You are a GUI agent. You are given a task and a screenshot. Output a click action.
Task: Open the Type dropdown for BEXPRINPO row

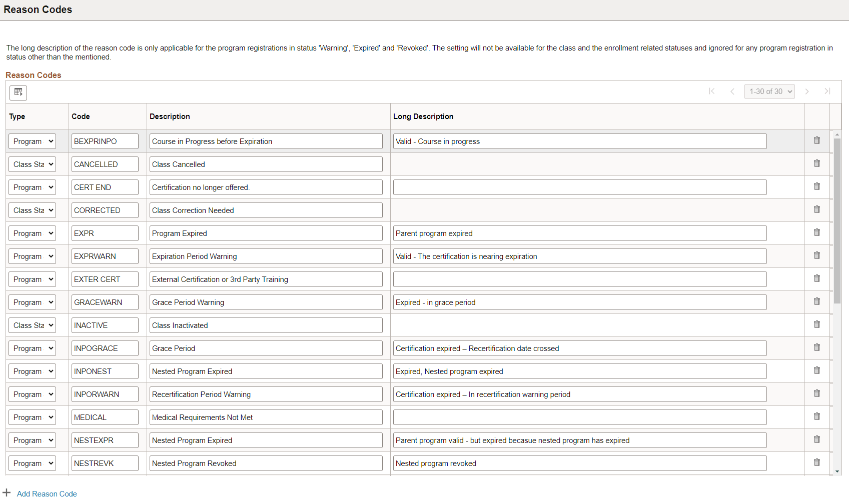(32, 141)
